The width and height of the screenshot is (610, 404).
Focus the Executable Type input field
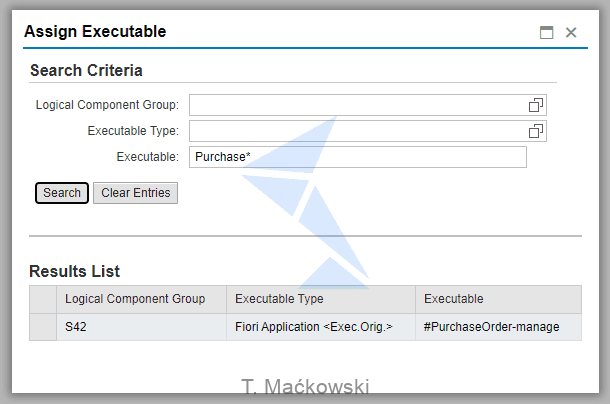[358, 131]
